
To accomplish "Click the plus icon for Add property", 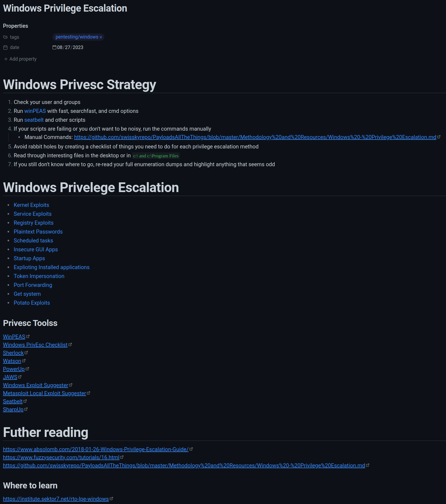I will tap(6, 59).
